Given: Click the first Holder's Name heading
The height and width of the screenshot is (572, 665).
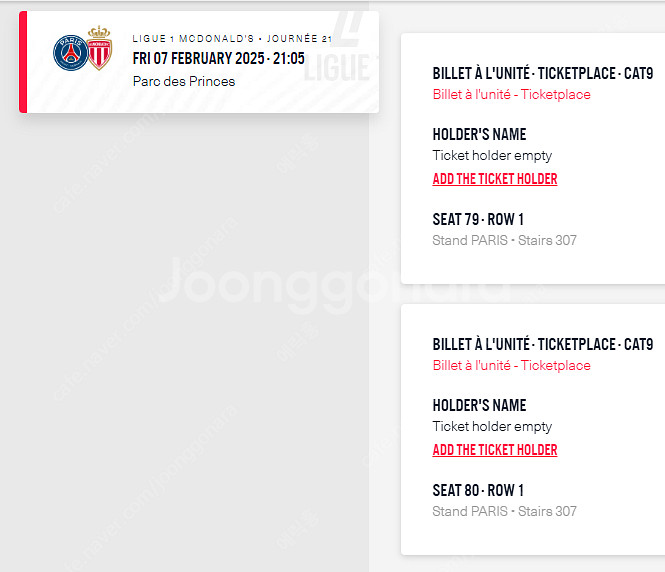Looking at the screenshot, I should click(x=479, y=134).
